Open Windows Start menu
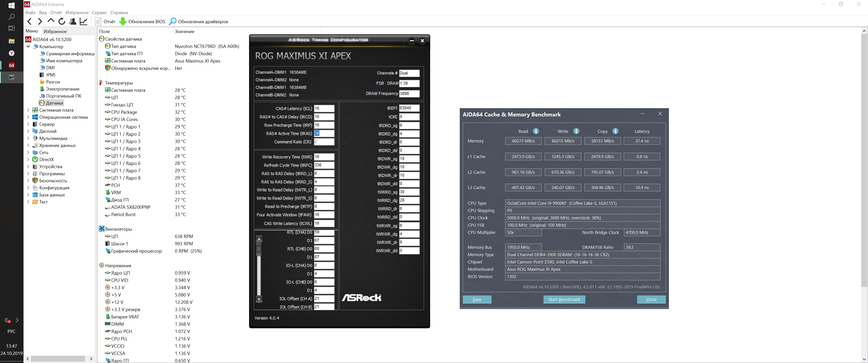This screenshot has width=868, height=363. click(11, 5)
